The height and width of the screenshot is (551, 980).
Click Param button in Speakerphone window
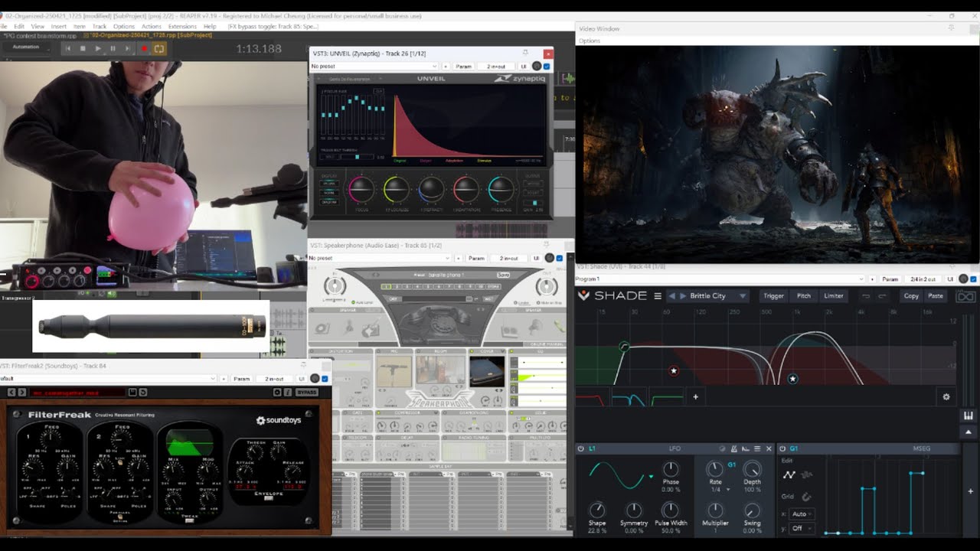click(476, 259)
